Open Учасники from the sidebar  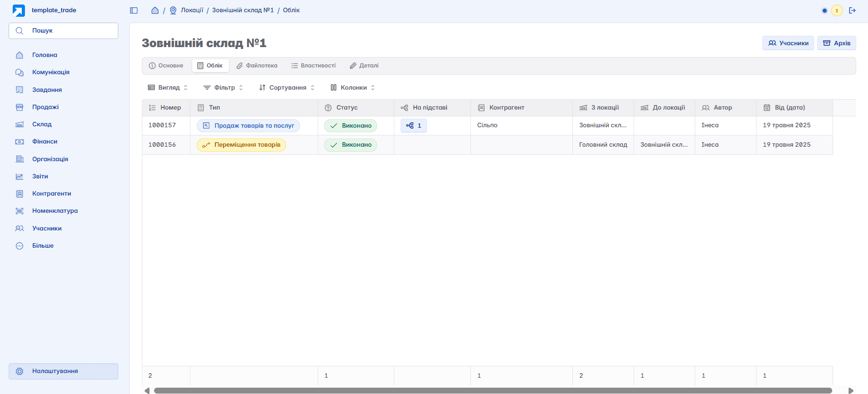pos(63,228)
